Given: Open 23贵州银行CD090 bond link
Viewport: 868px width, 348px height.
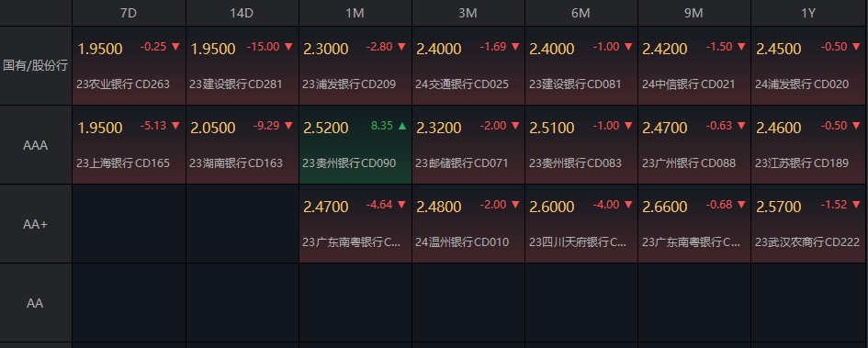Looking at the screenshot, I should [349, 163].
